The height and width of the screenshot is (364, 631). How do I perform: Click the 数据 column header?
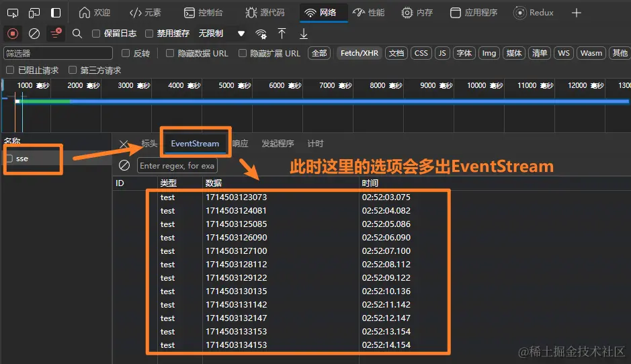[280, 183]
